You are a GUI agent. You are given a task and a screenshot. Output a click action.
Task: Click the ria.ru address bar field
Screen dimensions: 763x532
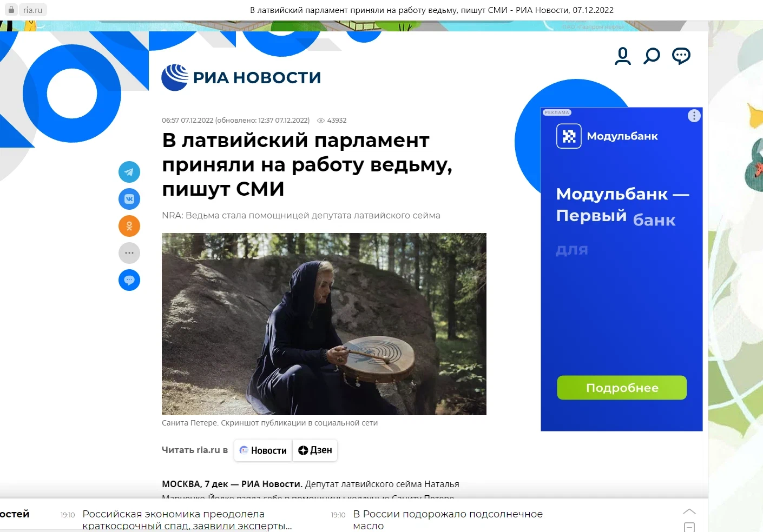32,10
